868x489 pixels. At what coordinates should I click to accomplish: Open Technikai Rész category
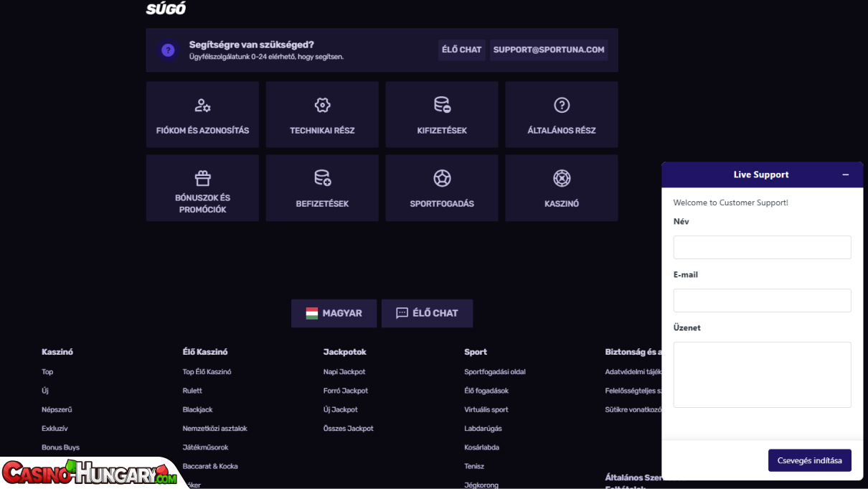322,114
